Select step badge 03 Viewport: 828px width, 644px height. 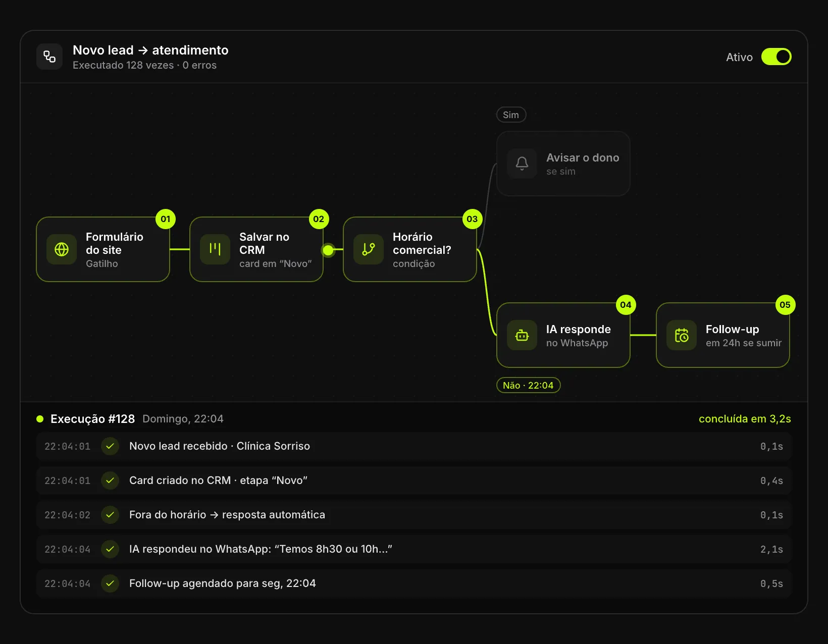(x=472, y=219)
